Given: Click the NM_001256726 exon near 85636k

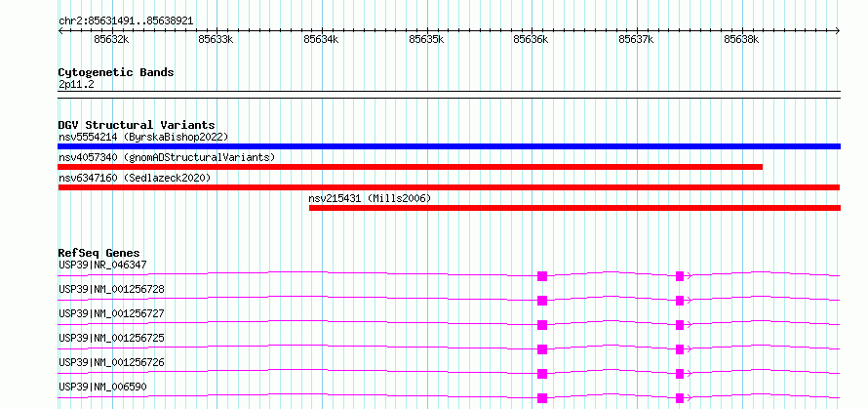Looking at the screenshot, I should (542, 374).
